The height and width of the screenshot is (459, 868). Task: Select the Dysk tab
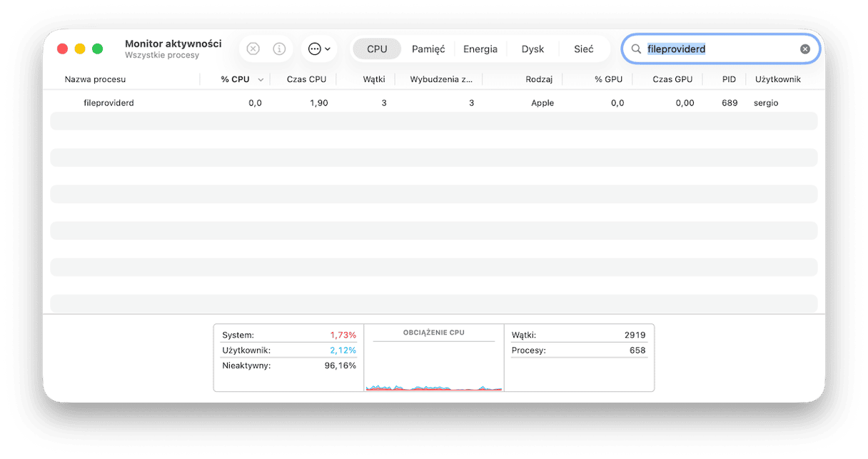533,49
